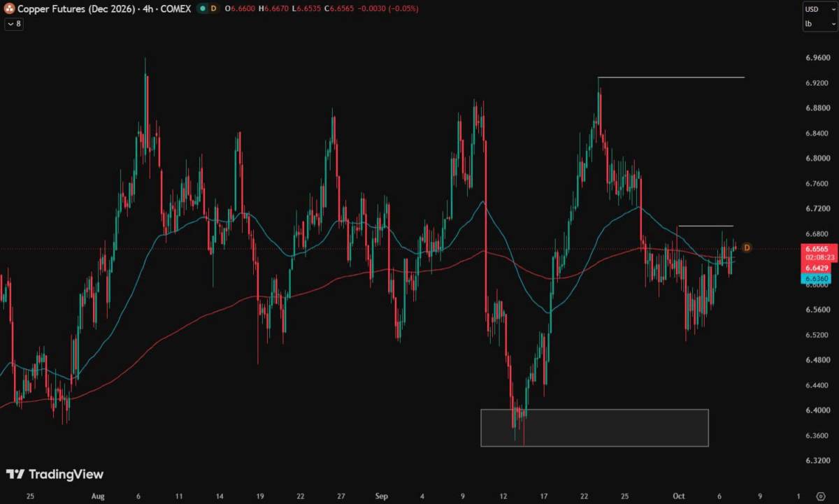Click the 6.3200 price axis label
Viewport: 839px width, 504px height.
pos(817,461)
